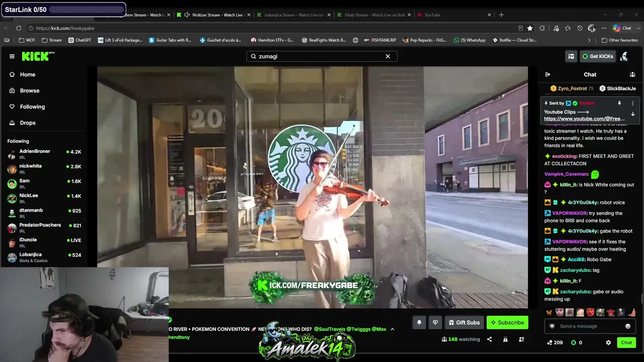The width and height of the screenshot is (644, 362).
Task: Open a new browser tab
Action: (x=501, y=15)
